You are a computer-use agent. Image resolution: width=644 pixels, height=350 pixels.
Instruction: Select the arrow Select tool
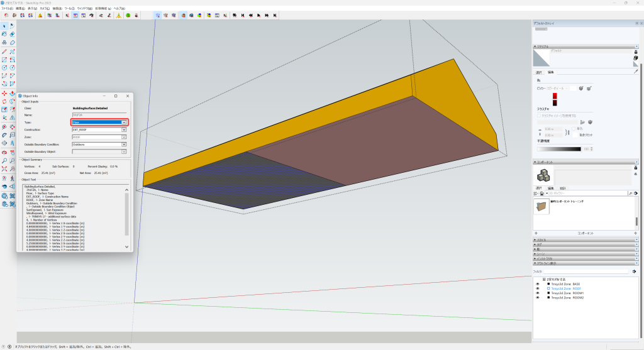[x=4, y=26]
